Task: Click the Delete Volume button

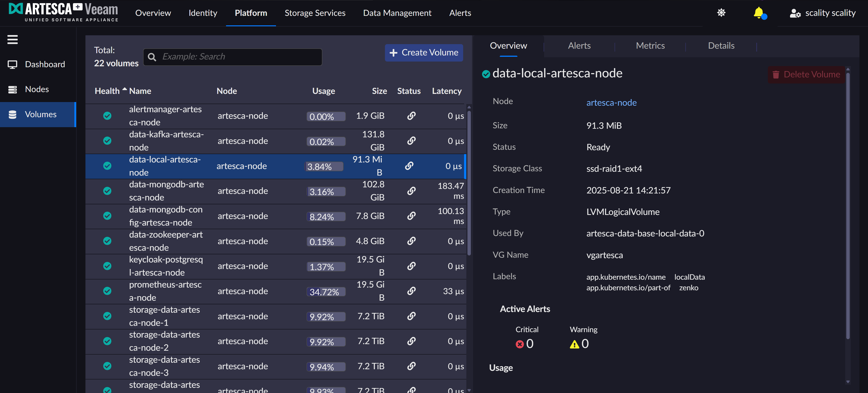Action: coord(806,74)
